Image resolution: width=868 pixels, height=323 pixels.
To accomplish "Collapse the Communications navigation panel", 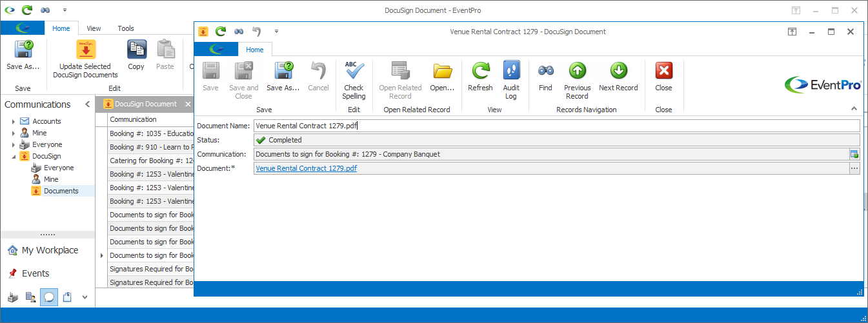I will [x=87, y=104].
